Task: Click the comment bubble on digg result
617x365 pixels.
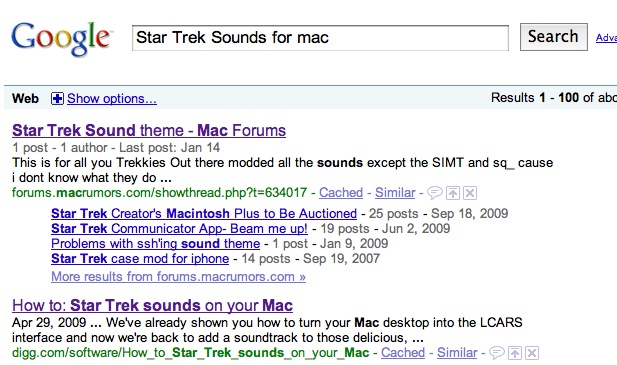Action: click(x=497, y=353)
